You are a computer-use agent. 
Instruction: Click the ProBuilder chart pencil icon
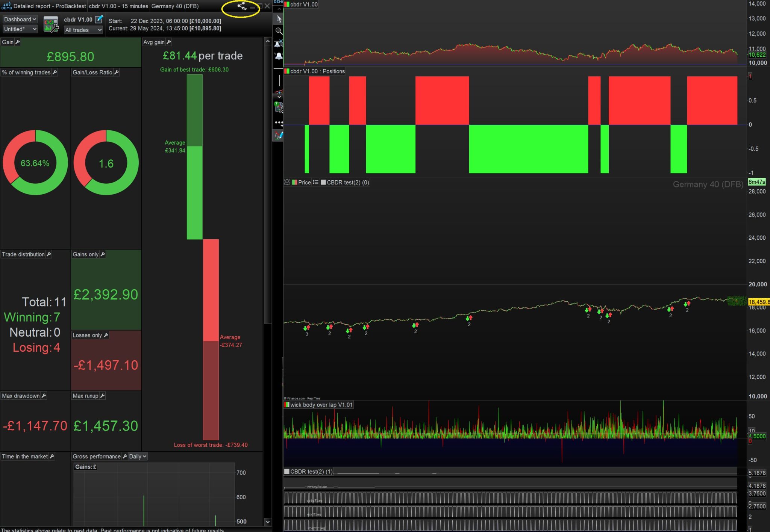click(279, 135)
